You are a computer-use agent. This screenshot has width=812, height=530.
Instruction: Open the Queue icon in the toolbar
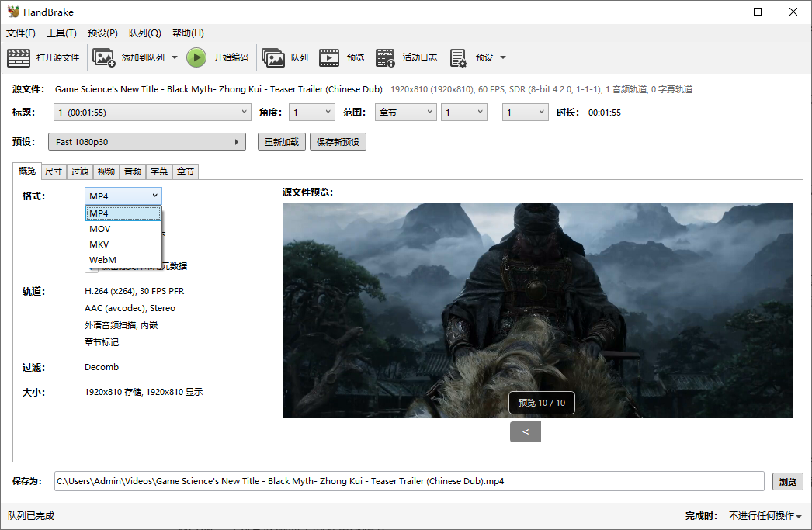pyautogui.click(x=273, y=57)
